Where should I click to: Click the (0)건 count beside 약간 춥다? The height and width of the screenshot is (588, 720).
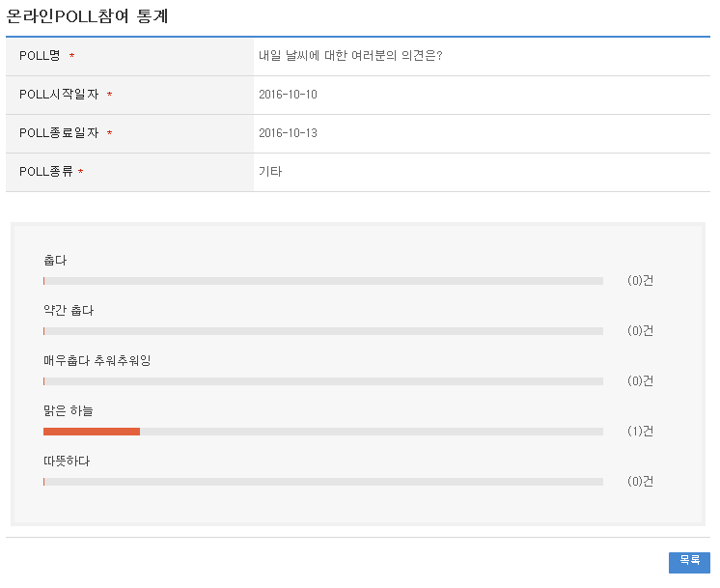[x=640, y=331]
